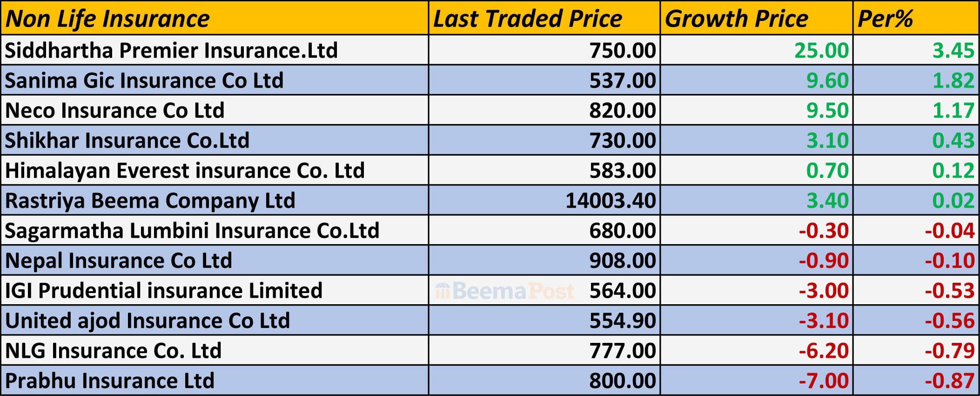This screenshot has width=980, height=396.
Task: Click Himalayan Everest insurance Co. Ltd name
Action: [185, 171]
